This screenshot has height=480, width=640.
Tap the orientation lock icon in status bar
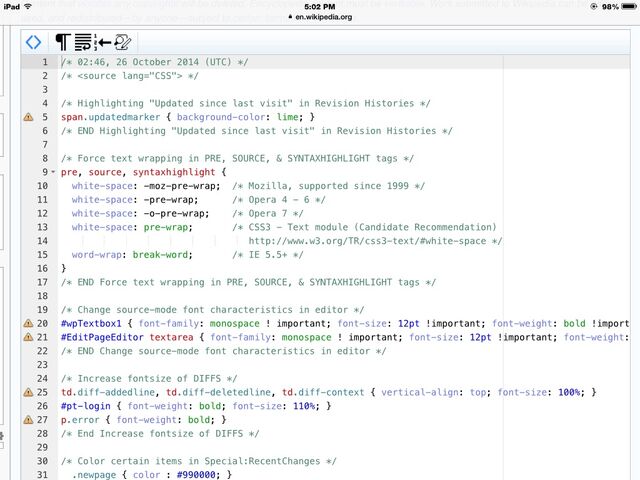594,7
